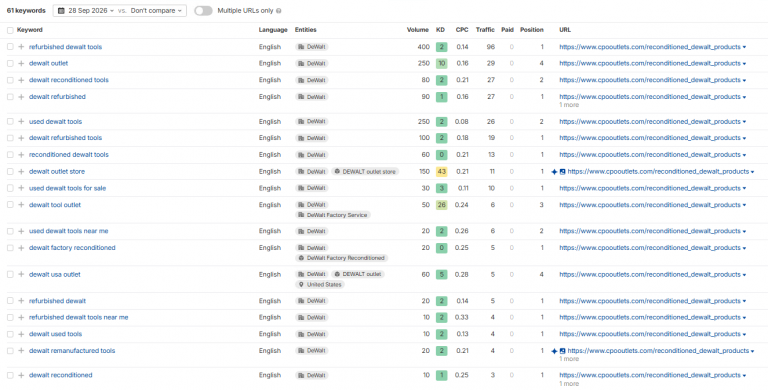Click plus icon beside 'dewalt tool outlet'
Image resolution: width=768 pixels, height=390 pixels.
coord(21,205)
